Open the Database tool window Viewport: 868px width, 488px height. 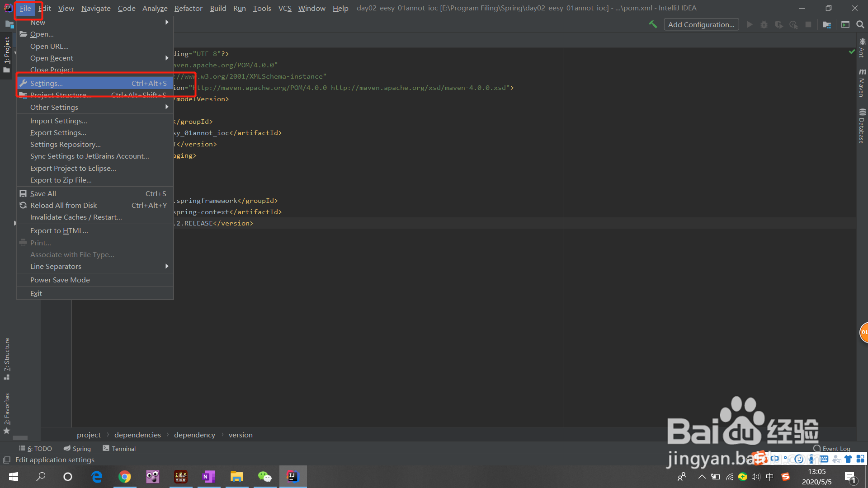(x=862, y=126)
